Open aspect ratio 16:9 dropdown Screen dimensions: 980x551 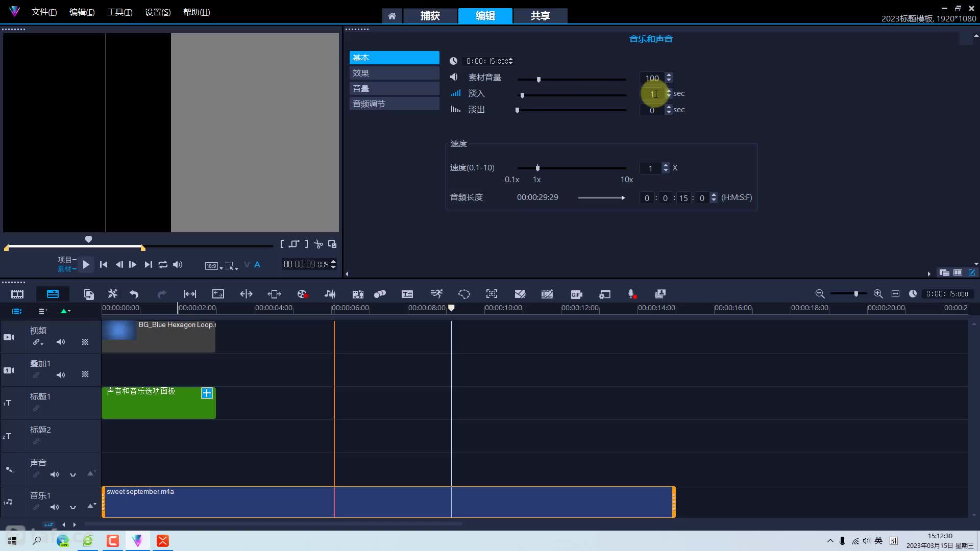coord(214,266)
